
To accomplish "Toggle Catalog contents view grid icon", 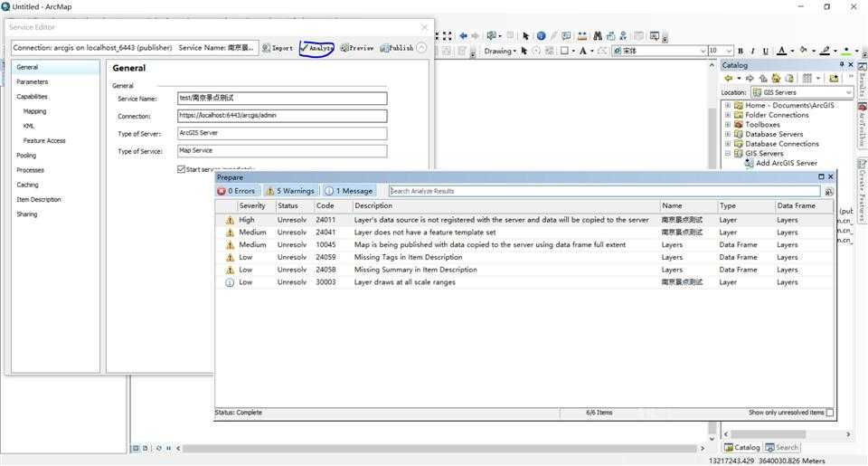I will coord(807,79).
